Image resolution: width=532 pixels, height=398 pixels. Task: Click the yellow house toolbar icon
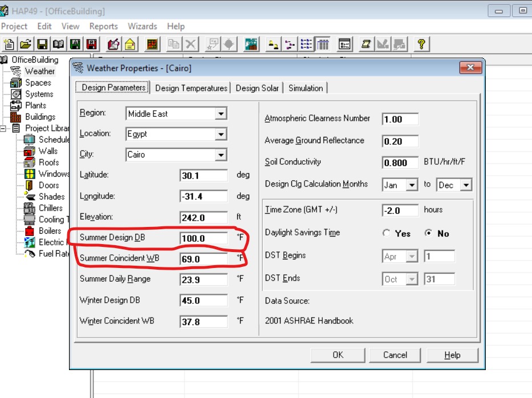point(130,44)
